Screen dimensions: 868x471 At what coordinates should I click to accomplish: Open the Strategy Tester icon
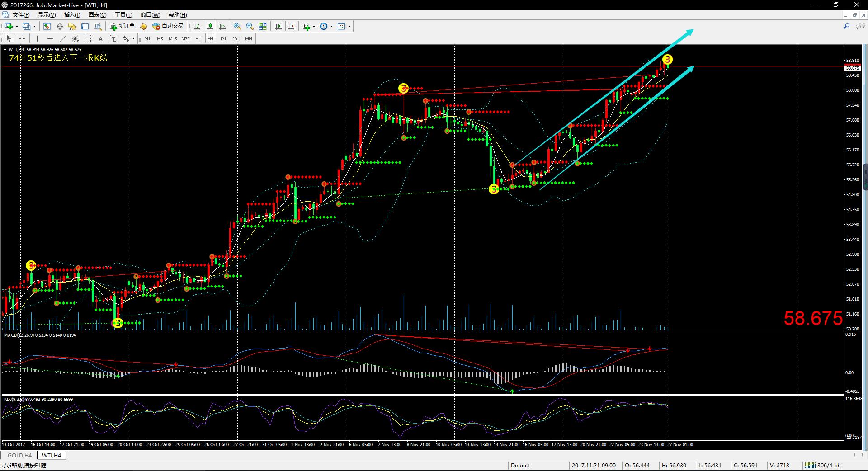(98, 26)
